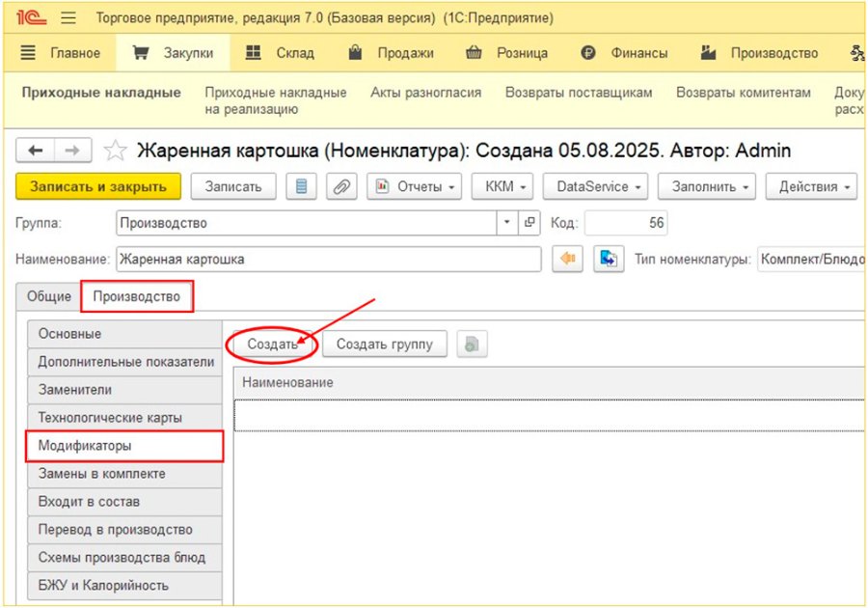Switch to the Производство tab
This screenshot has width=868, height=608.
click(137, 296)
